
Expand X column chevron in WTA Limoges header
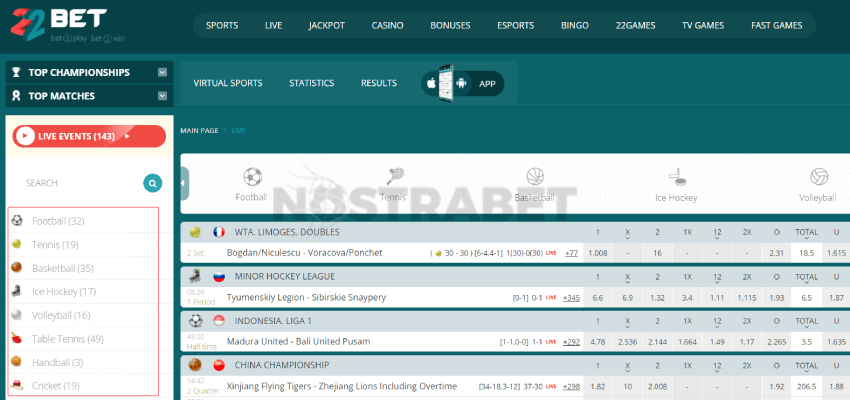pyautogui.click(x=628, y=237)
